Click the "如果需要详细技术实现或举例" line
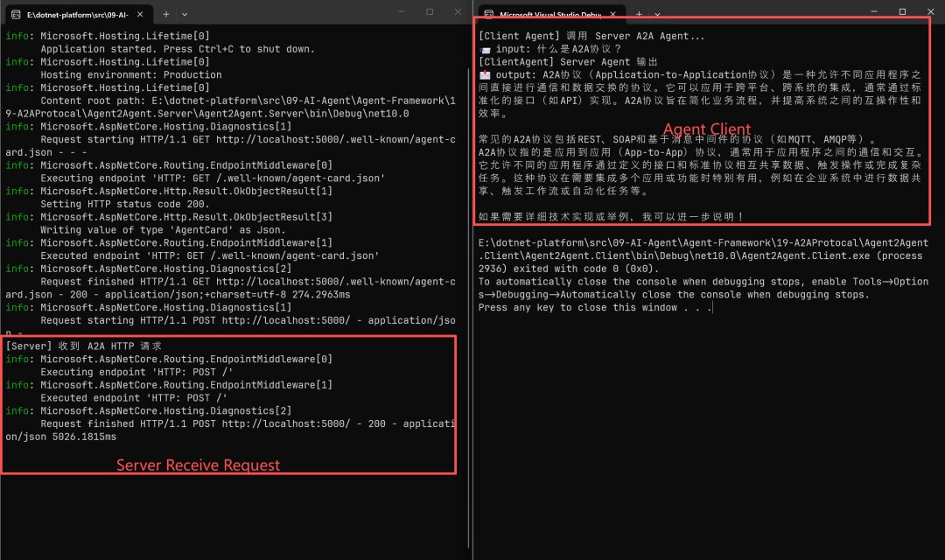The height and width of the screenshot is (560, 945). pos(611,216)
